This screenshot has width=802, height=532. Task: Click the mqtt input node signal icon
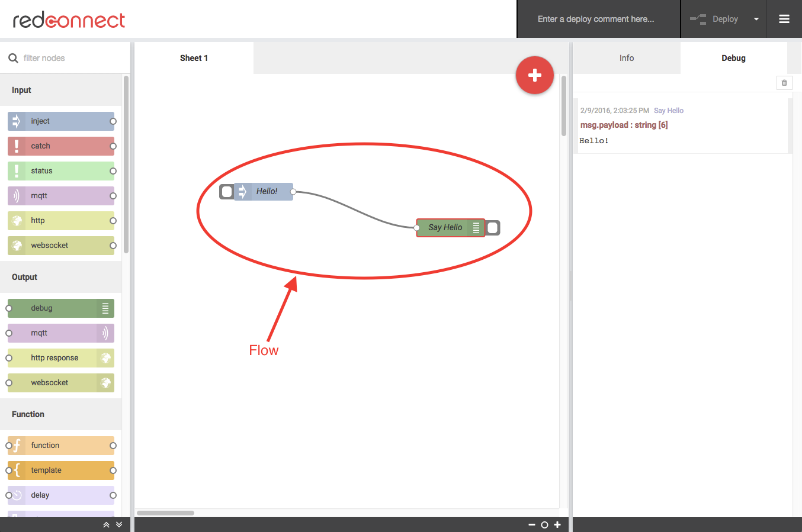coord(17,196)
